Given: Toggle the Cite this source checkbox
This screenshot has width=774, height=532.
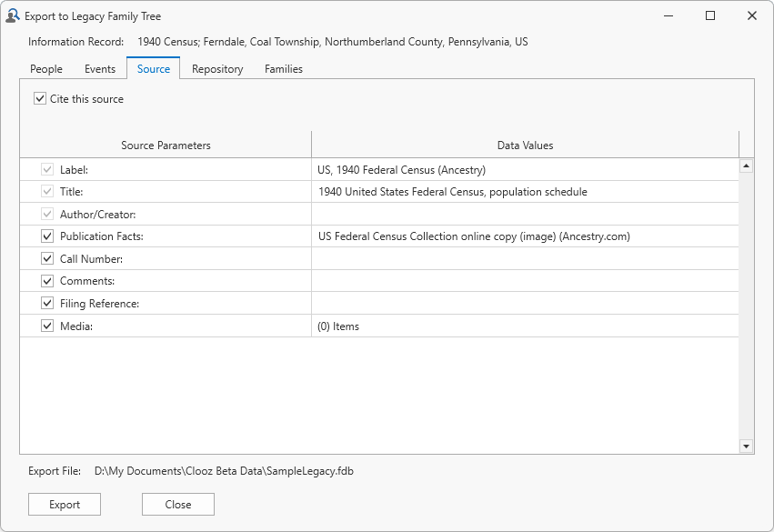Looking at the screenshot, I should pyautogui.click(x=40, y=99).
